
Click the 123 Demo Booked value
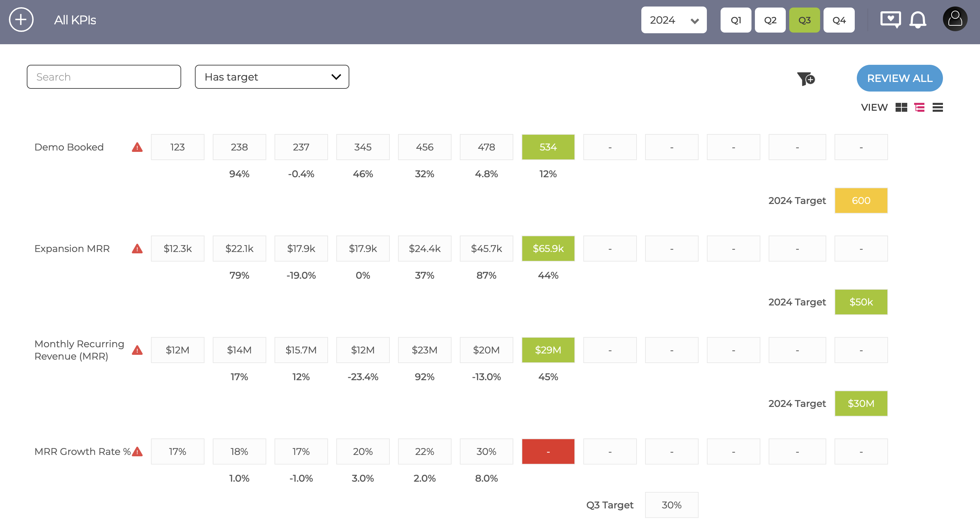pos(178,147)
